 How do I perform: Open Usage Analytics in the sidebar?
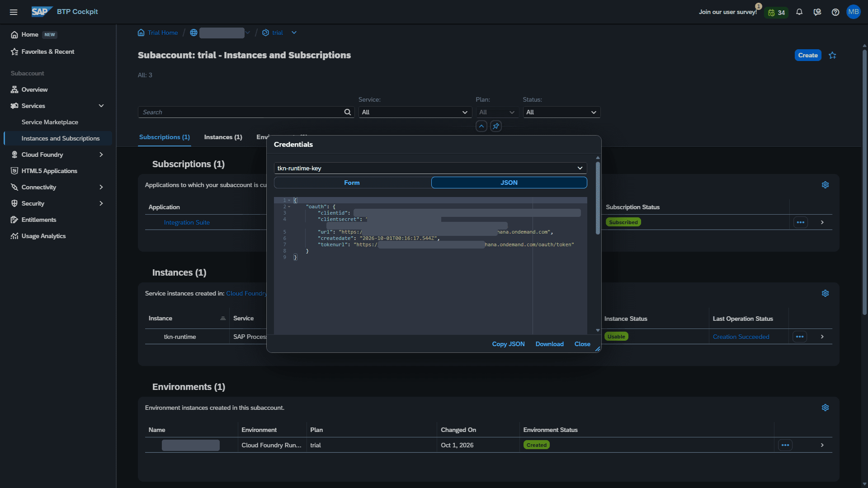point(43,236)
